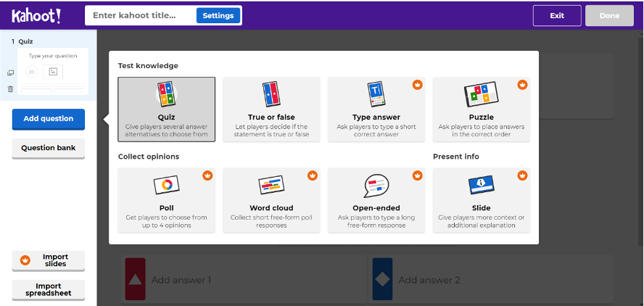644x306 pixels.
Task: Click the Poll donut chart icon
Action: [x=166, y=185]
